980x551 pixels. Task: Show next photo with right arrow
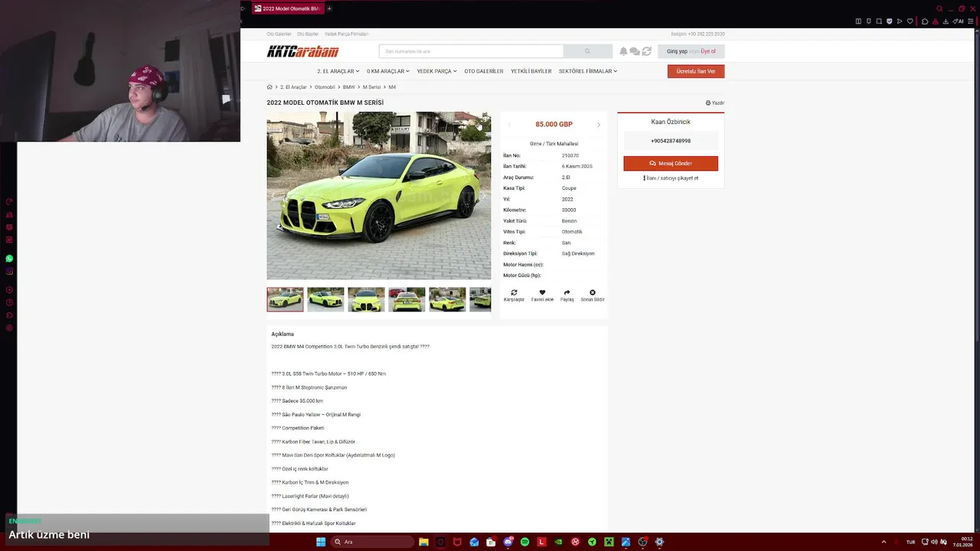pyautogui.click(x=482, y=196)
